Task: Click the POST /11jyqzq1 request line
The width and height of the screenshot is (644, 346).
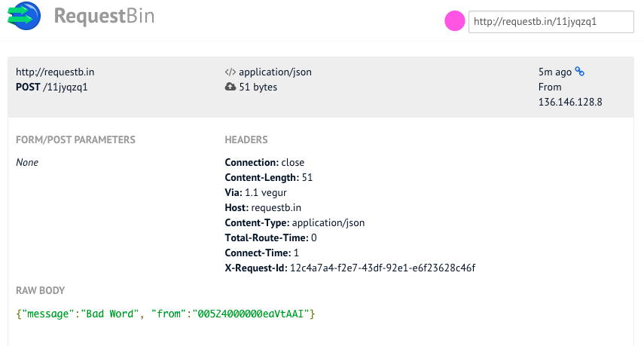Action: coord(52,87)
